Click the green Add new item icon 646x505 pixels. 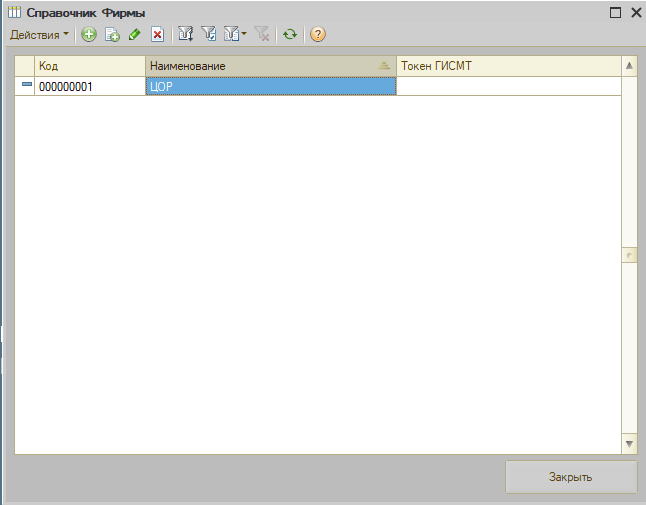[89, 35]
